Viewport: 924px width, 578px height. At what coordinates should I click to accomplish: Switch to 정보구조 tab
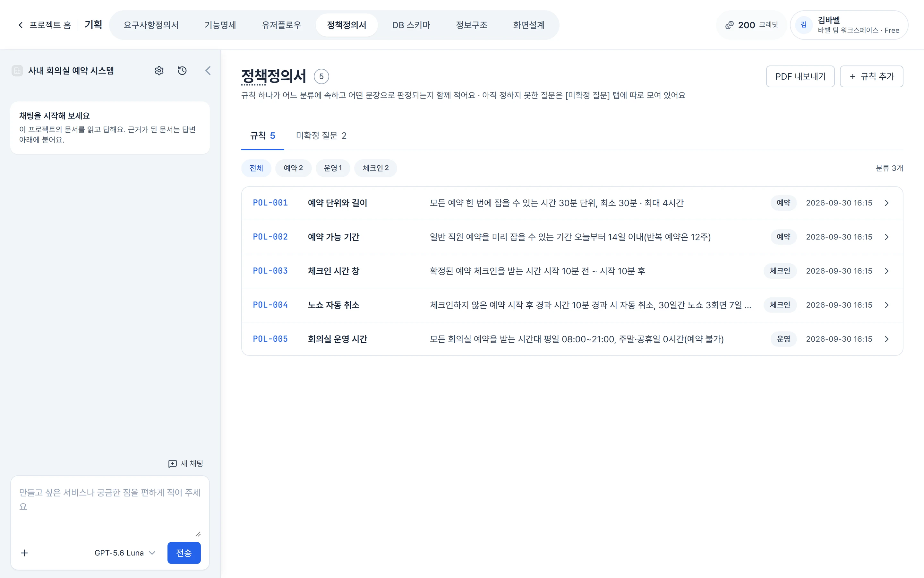472,25
